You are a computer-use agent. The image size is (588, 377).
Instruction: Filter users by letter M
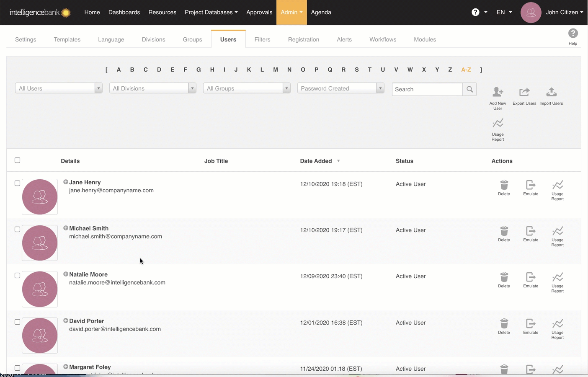click(275, 70)
